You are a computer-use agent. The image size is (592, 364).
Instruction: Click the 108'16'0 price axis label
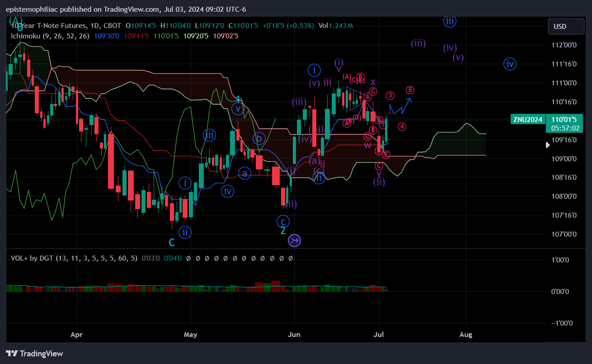tap(564, 177)
